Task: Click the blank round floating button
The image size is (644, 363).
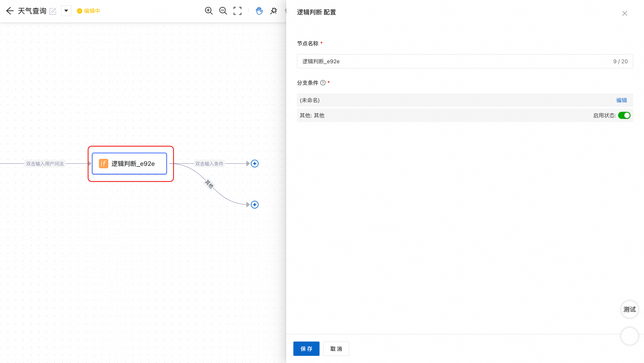Action: [x=629, y=336]
